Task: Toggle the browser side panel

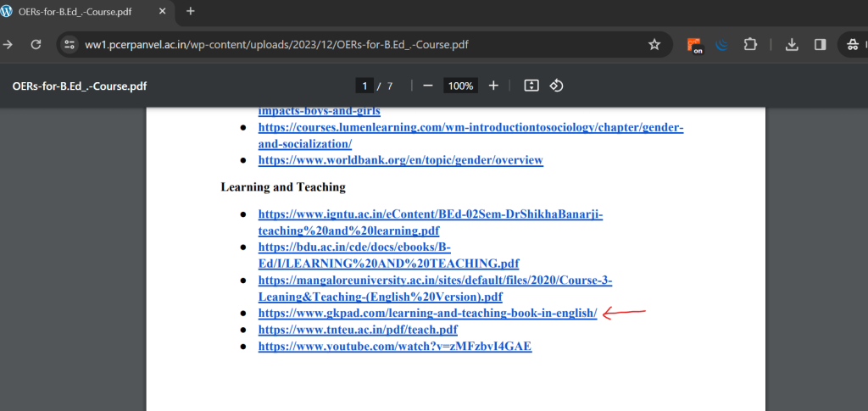Action: pyautogui.click(x=821, y=45)
